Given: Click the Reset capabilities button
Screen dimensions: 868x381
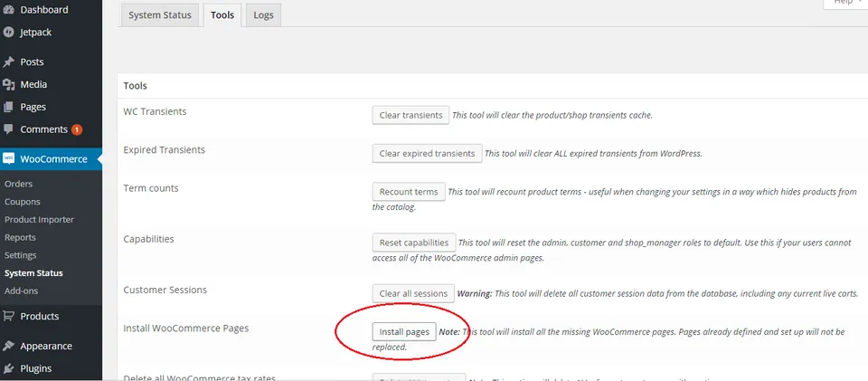Looking at the screenshot, I should [x=414, y=243].
